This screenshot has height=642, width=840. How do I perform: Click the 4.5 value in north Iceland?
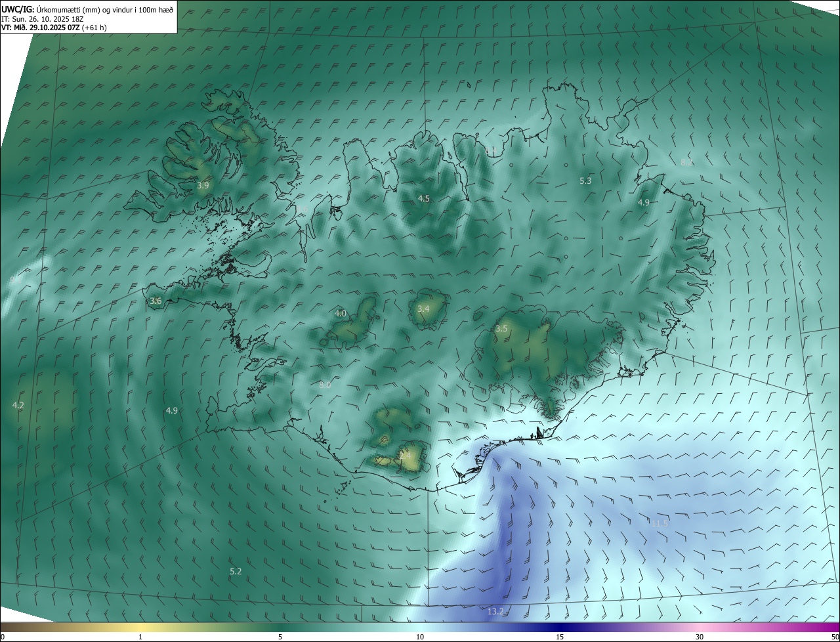pyautogui.click(x=424, y=198)
